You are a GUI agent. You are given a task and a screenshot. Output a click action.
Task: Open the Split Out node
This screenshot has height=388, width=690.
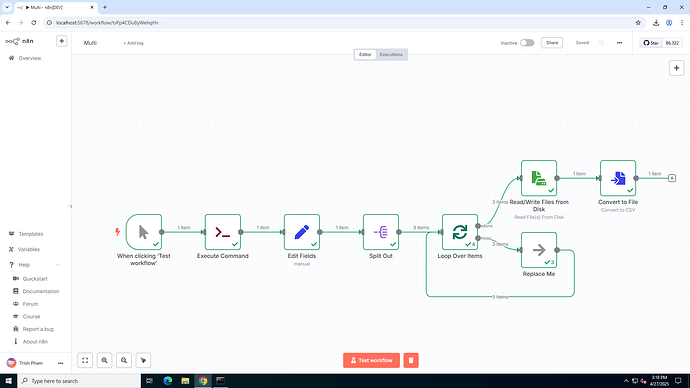coord(381,232)
